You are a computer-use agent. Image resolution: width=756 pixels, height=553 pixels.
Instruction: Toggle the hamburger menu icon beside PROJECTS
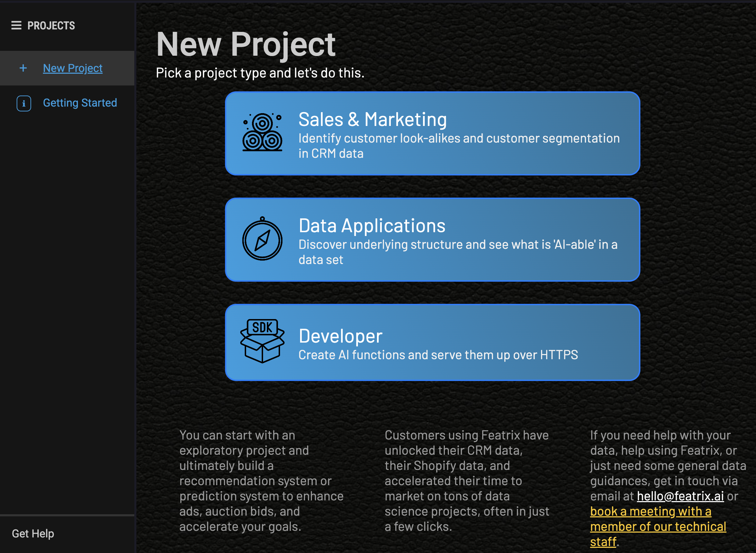pyautogui.click(x=16, y=25)
